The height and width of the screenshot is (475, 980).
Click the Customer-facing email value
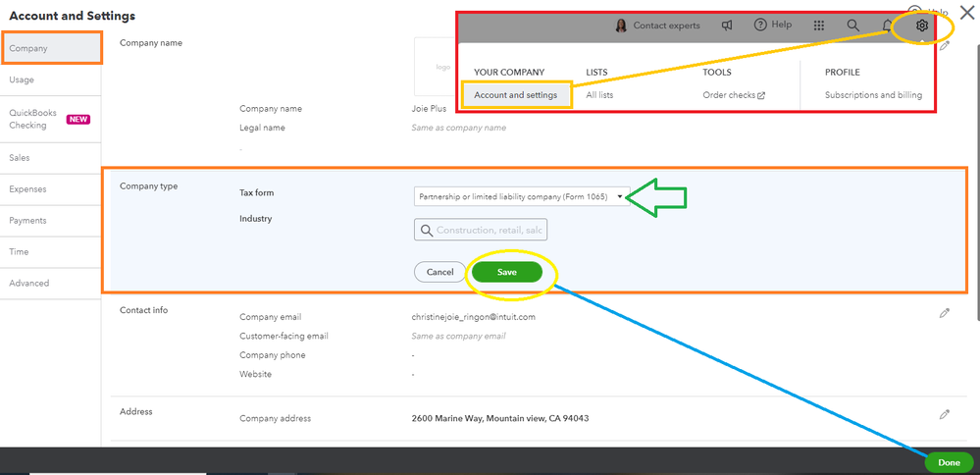pyautogui.click(x=459, y=336)
